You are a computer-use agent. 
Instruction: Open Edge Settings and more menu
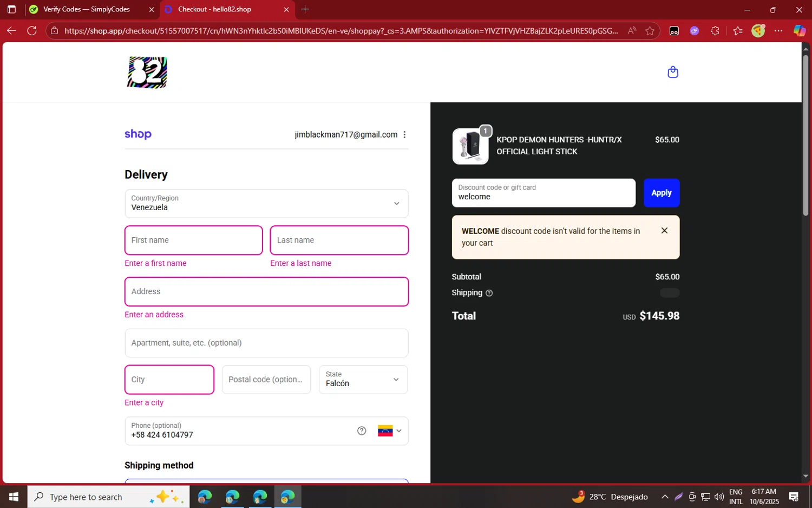[778, 31]
